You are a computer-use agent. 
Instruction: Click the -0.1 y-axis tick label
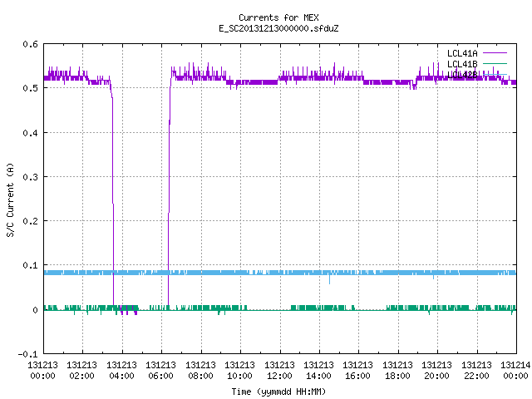pyautogui.click(x=27, y=354)
